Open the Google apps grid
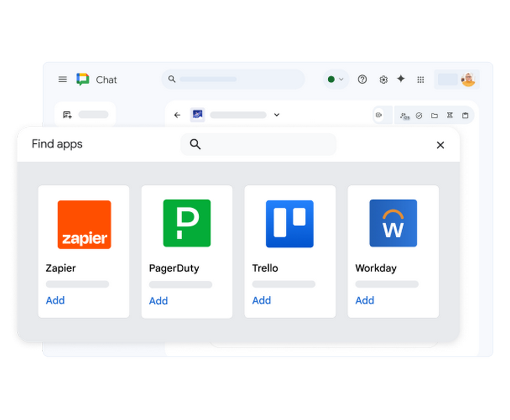This screenshot has width=510, height=420. click(421, 80)
